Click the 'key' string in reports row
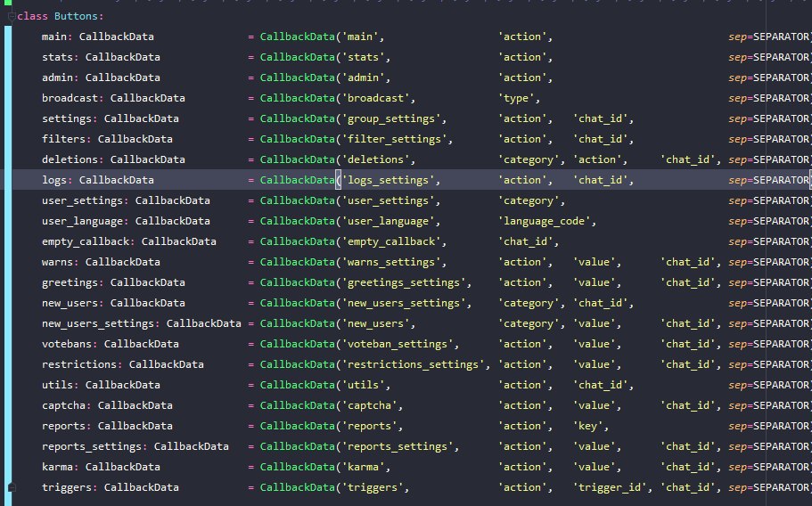812x506 pixels. [x=587, y=426]
